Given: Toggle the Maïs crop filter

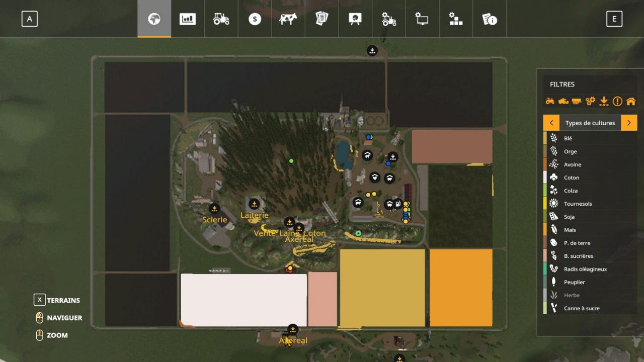Looking at the screenshot, I should 590,230.
